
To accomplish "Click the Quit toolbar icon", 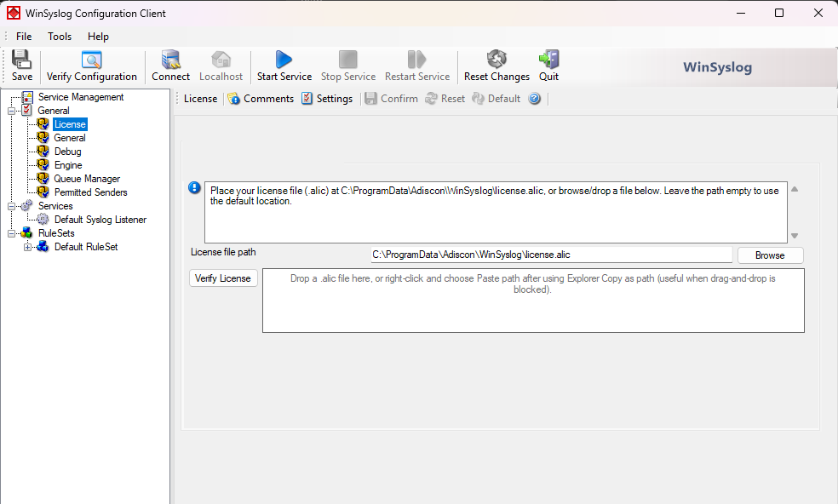I will [548, 60].
